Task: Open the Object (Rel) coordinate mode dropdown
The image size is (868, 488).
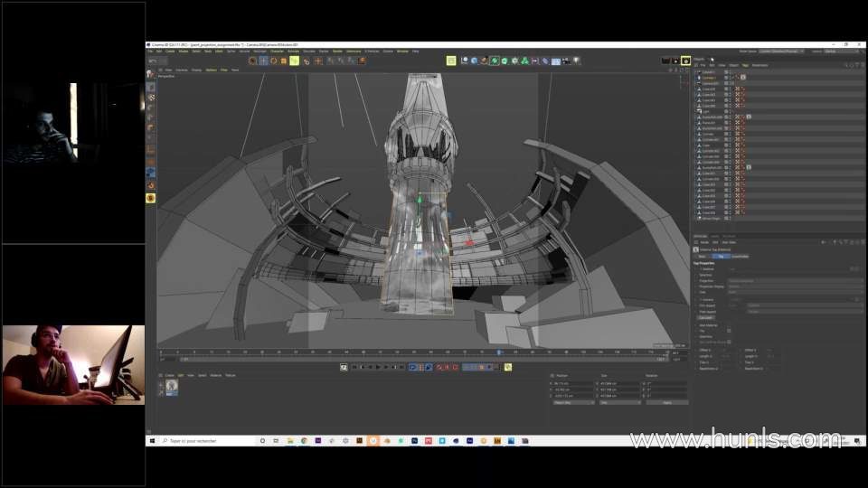Action: [573, 403]
